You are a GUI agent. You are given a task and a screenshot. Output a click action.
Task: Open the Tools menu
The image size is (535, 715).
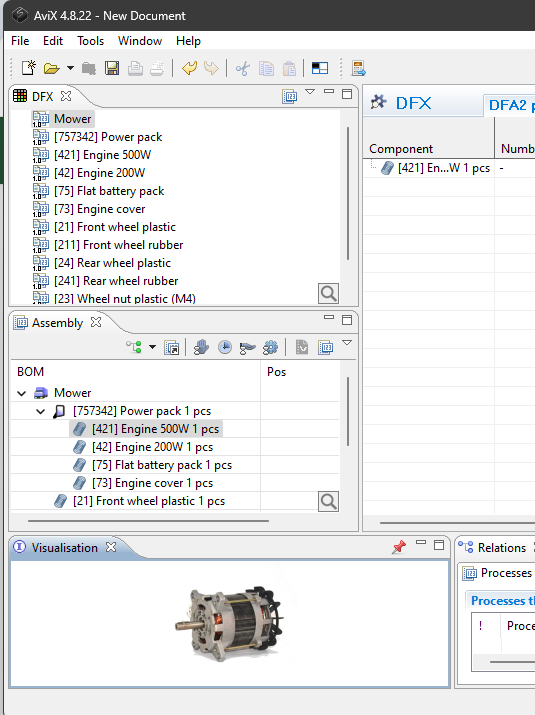click(x=90, y=41)
